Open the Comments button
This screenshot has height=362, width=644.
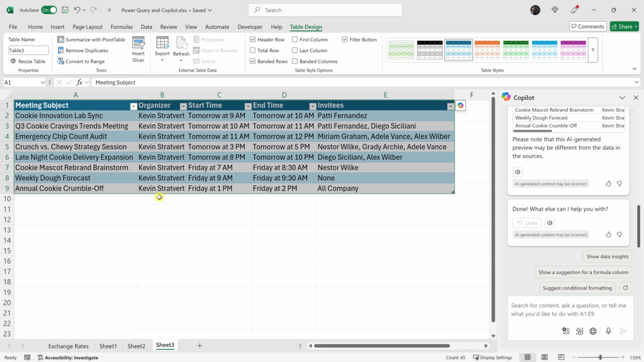point(587,26)
